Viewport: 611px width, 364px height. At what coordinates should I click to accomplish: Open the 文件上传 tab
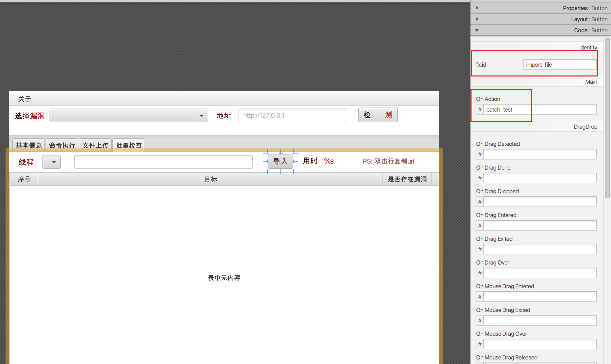(95, 145)
